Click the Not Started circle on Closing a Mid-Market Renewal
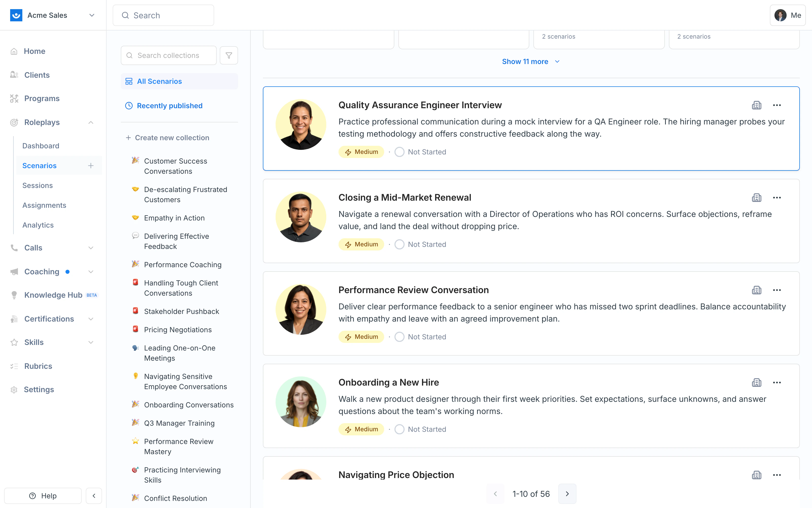 tap(399, 244)
